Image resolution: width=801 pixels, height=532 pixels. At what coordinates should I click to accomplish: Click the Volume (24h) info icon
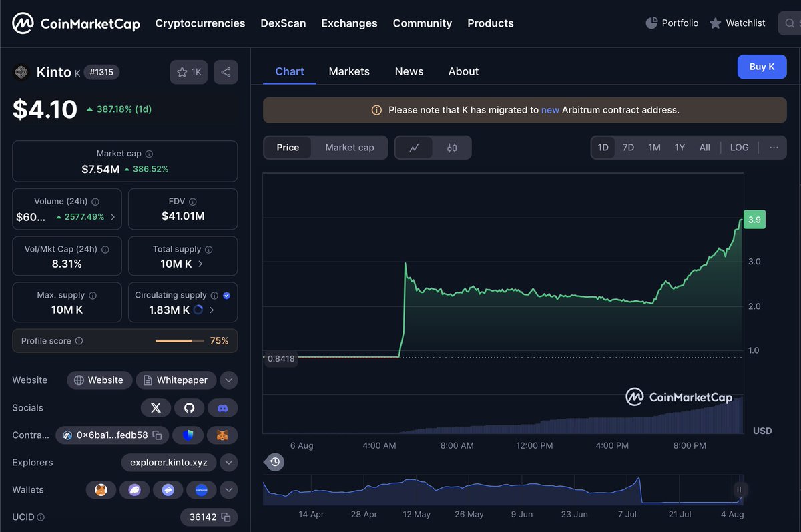point(95,202)
